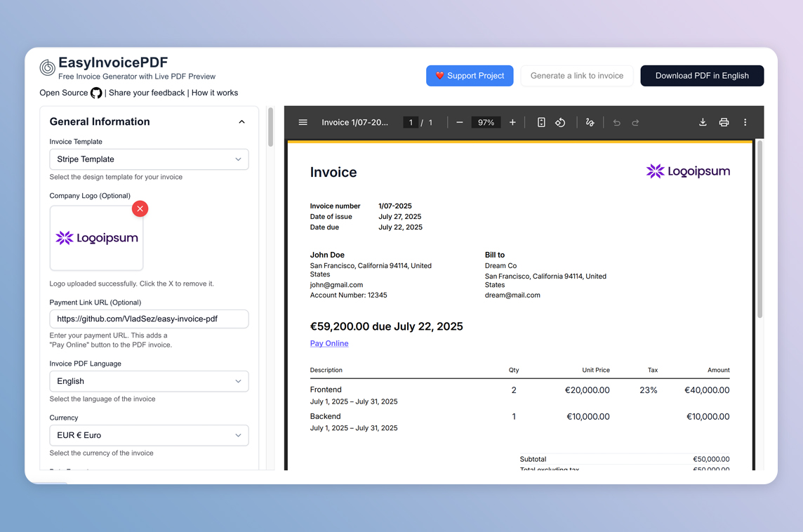The image size is (803, 532).
Task: Collapse the General Information section
Action: 241,122
